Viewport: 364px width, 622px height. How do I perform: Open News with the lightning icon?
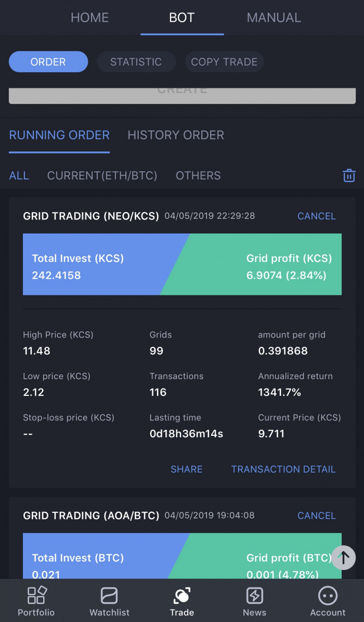tap(255, 601)
